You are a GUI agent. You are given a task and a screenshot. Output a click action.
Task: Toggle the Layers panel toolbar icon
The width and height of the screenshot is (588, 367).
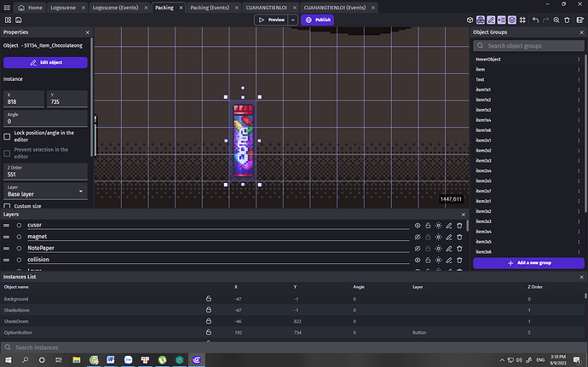[512, 20]
